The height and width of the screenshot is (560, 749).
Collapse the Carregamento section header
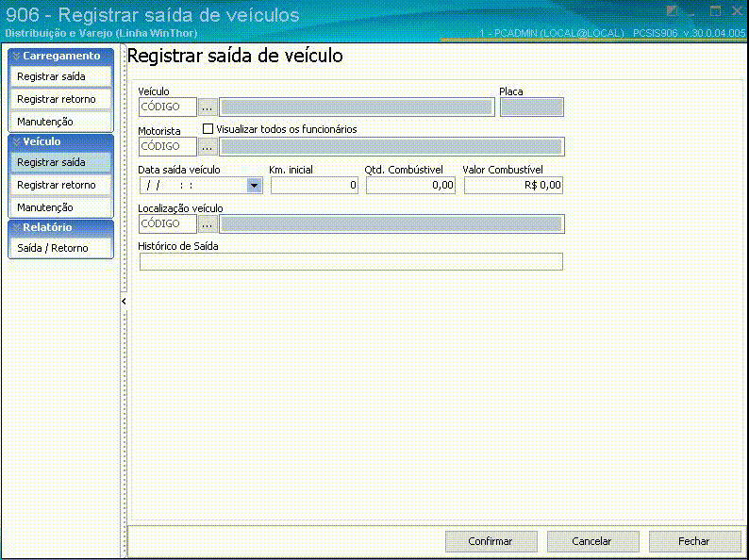[61, 56]
